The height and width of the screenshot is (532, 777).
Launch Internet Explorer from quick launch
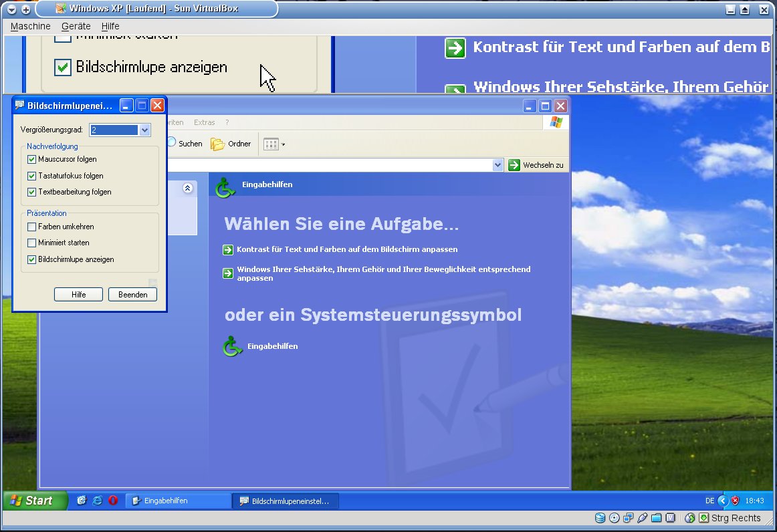click(x=98, y=501)
